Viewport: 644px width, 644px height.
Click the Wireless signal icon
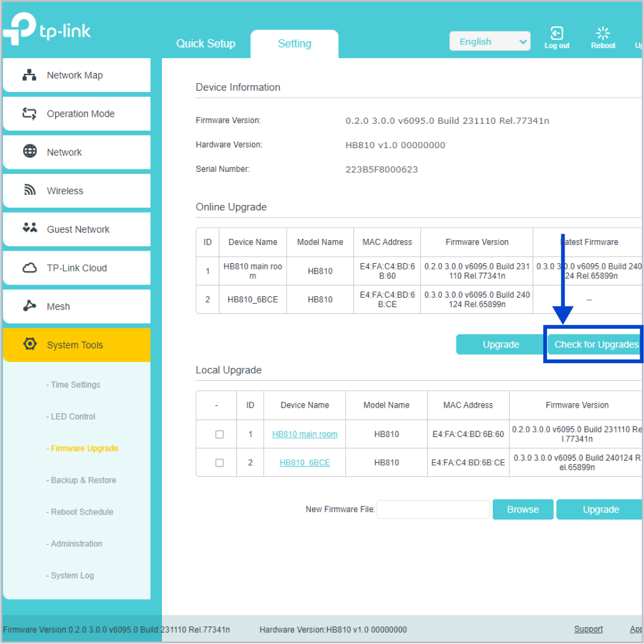(29, 189)
